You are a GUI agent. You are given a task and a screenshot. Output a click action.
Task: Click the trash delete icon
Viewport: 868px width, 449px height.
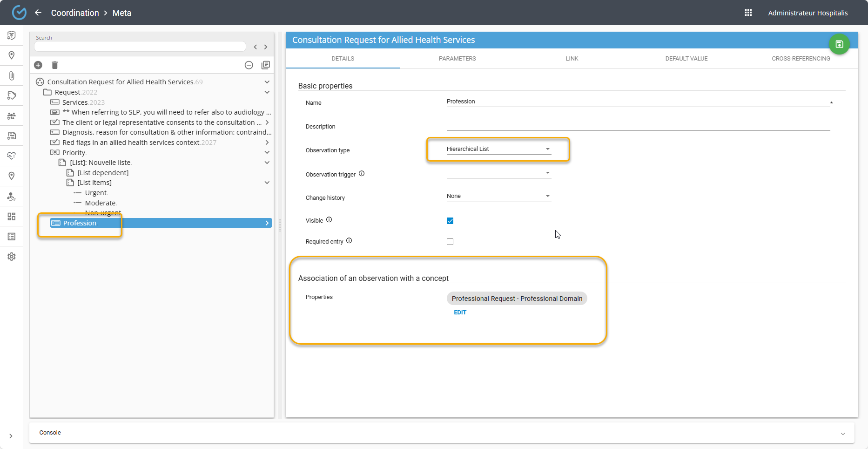coord(55,65)
